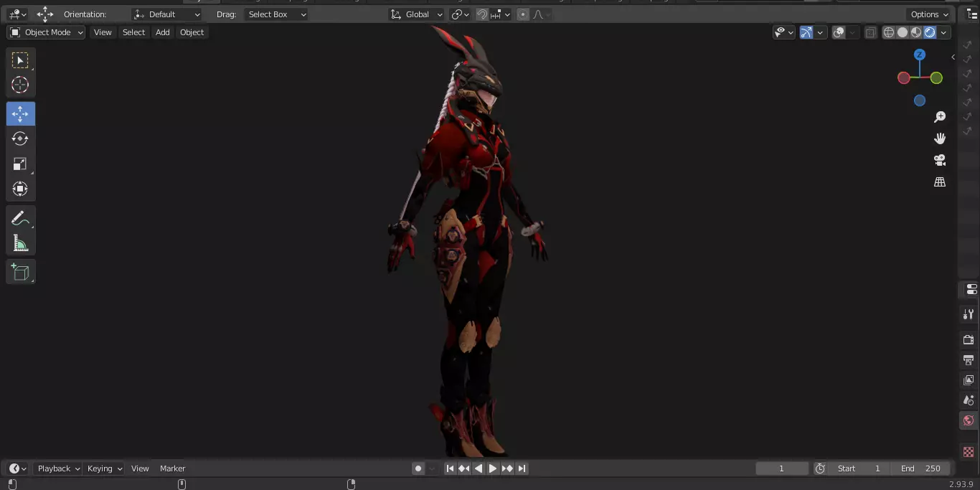Click the pan view hand icon
Screen dimensions: 980x490
pyautogui.click(x=940, y=138)
